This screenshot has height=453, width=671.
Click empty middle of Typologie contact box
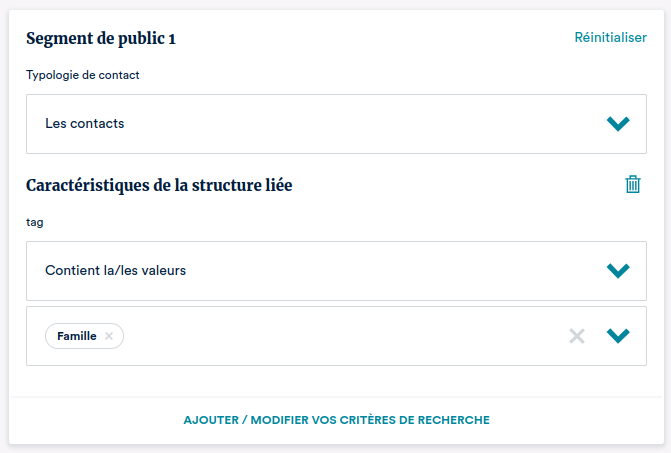tap(350, 124)
